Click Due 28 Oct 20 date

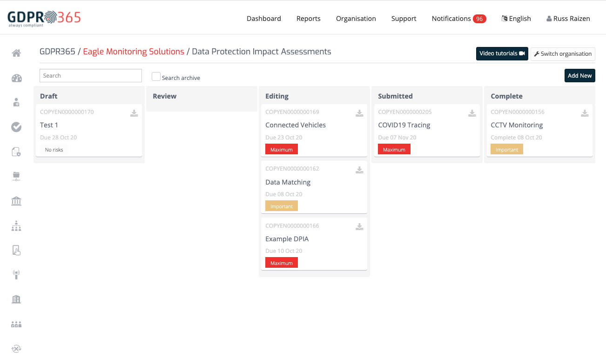pos(59,138)
